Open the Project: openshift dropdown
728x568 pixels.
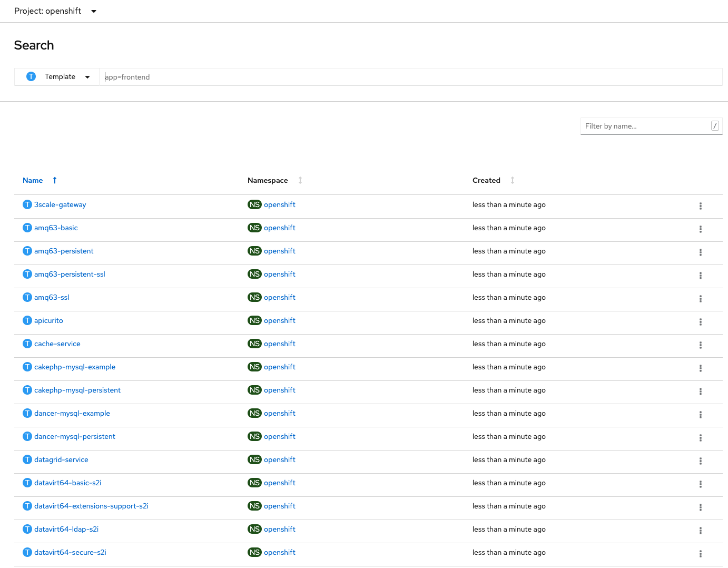55,11
